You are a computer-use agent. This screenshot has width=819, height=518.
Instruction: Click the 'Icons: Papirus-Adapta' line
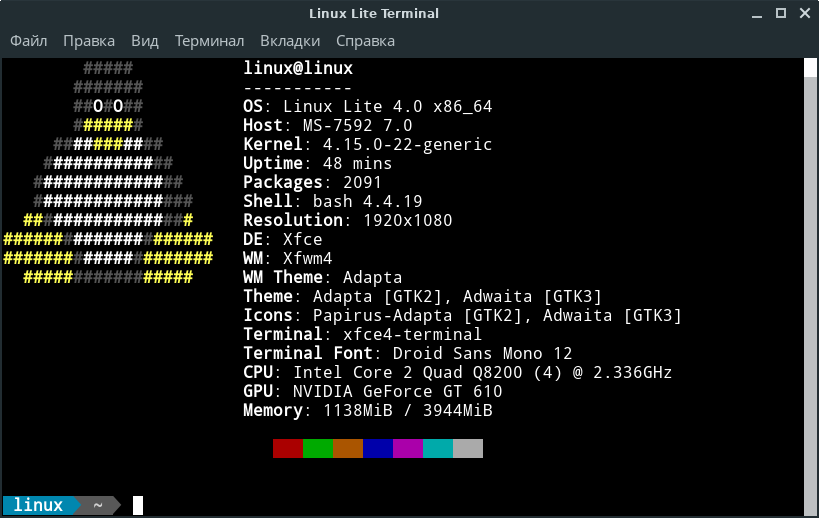point(463,315)
